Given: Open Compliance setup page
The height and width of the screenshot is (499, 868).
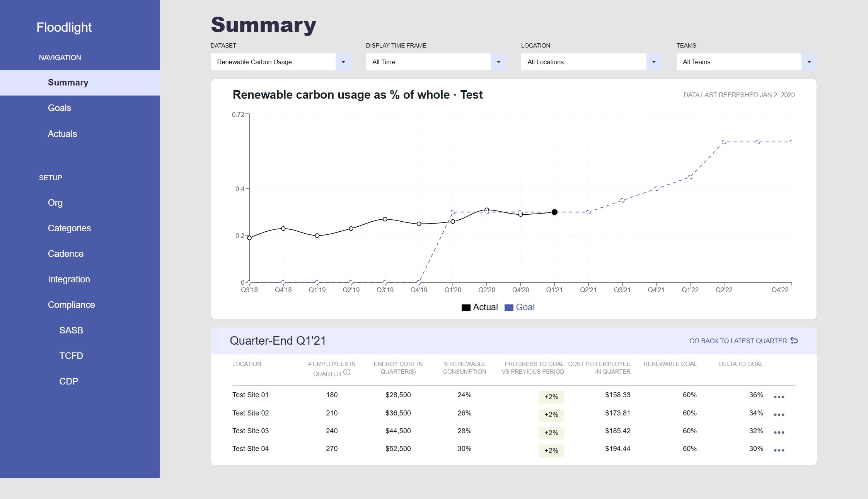Looking at the screenshot, I should click(71, 305).
